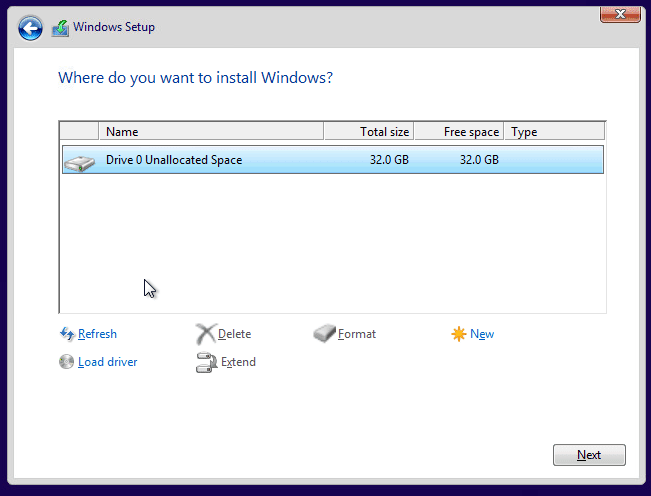651x496 pixels.
Task: Click the Refresh arrows icon
Action: (67, 334)
